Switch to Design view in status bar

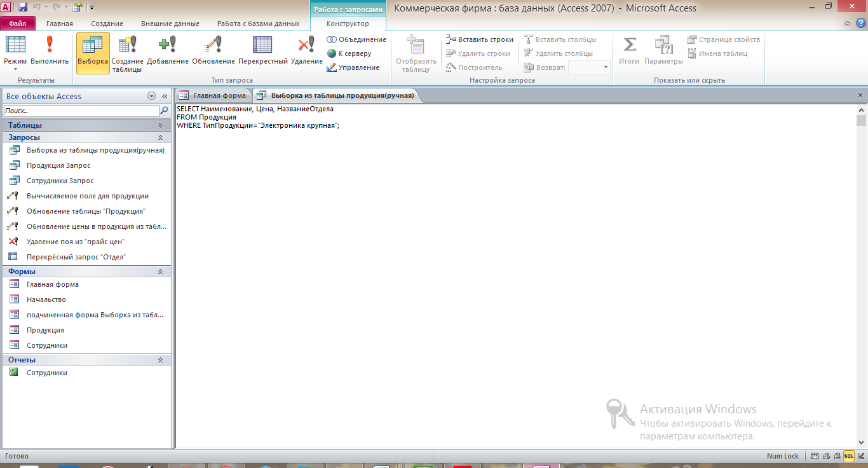(860, 456)
